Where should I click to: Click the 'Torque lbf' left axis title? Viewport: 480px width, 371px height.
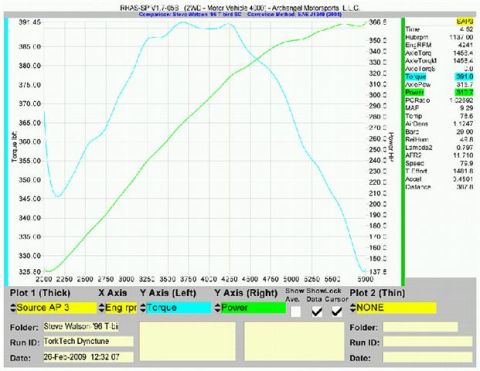(x=14, y=148)
